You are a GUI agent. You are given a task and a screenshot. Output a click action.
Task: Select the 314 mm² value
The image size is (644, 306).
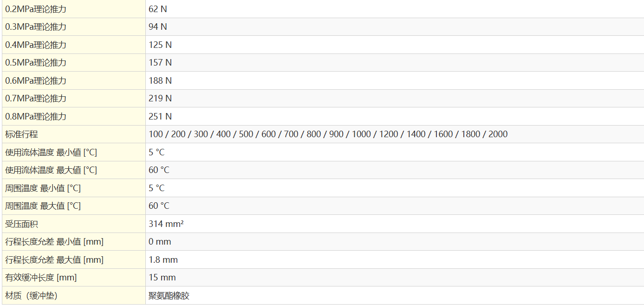coord(166,224)
